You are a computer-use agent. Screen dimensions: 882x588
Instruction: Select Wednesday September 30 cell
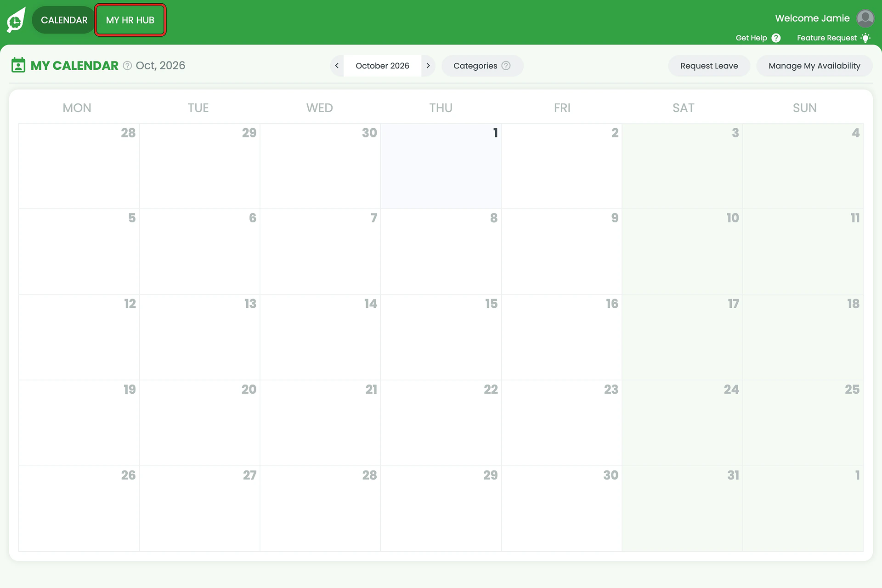(x=320, y=166)
